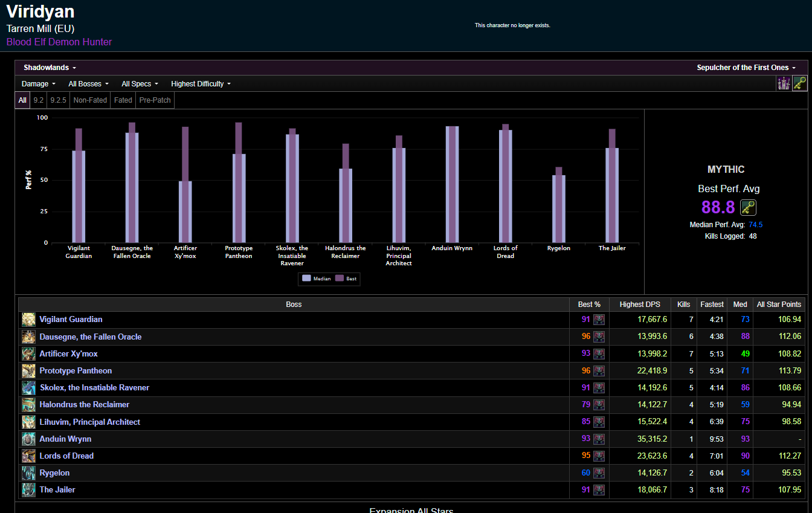This screenshot has height=513, width=812.
Task: Click the Lihuvim boss portrait icon
Action: tap(28, 422)
